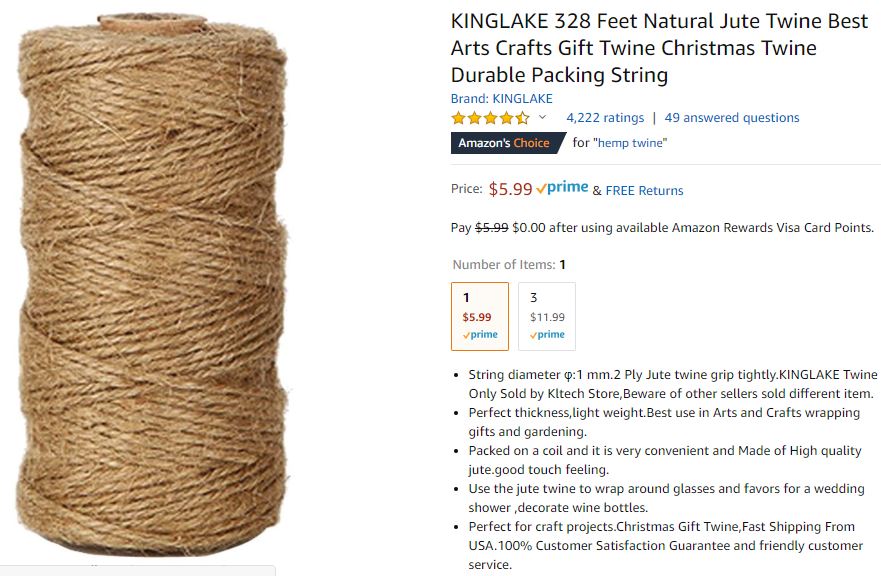Click the Brand: KINGLAKE link
Image resolution: width=881 pixels, height=576 pixels.
tap(502, 98)
